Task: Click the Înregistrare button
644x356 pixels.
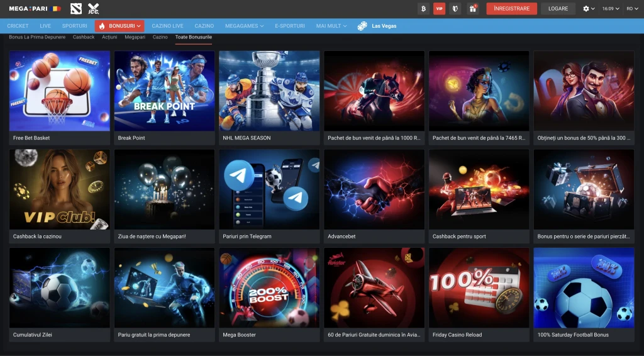Action: 511,9
